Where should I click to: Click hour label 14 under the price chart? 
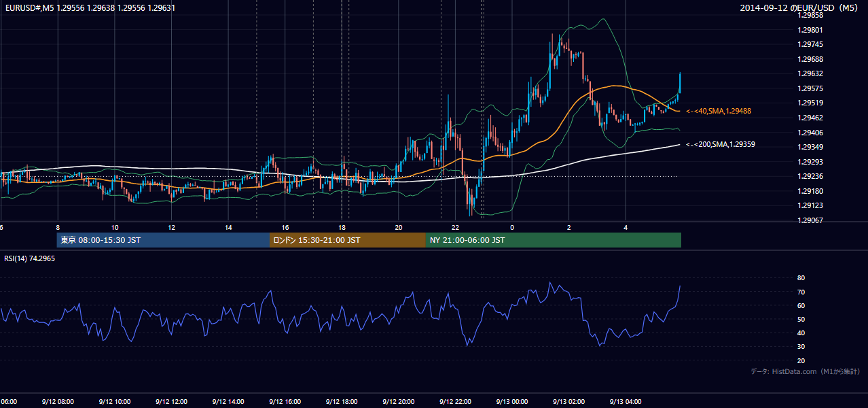(x=228, y=227)
